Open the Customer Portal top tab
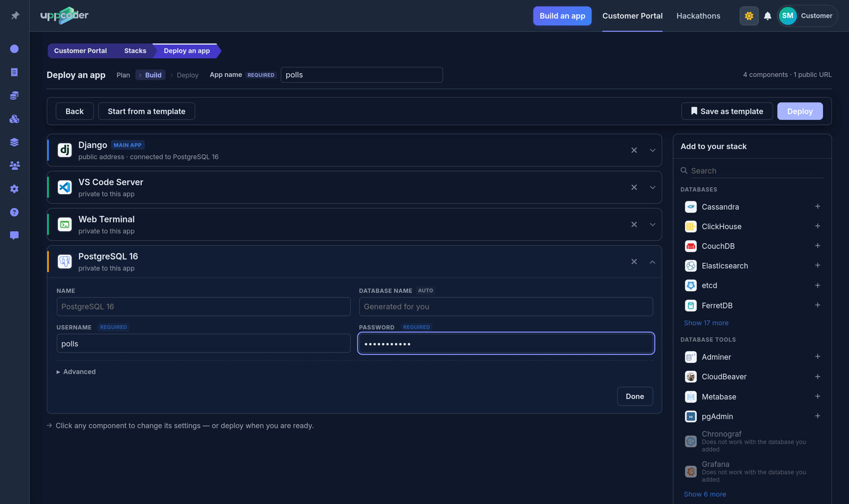849x504 pixels. 632,16
